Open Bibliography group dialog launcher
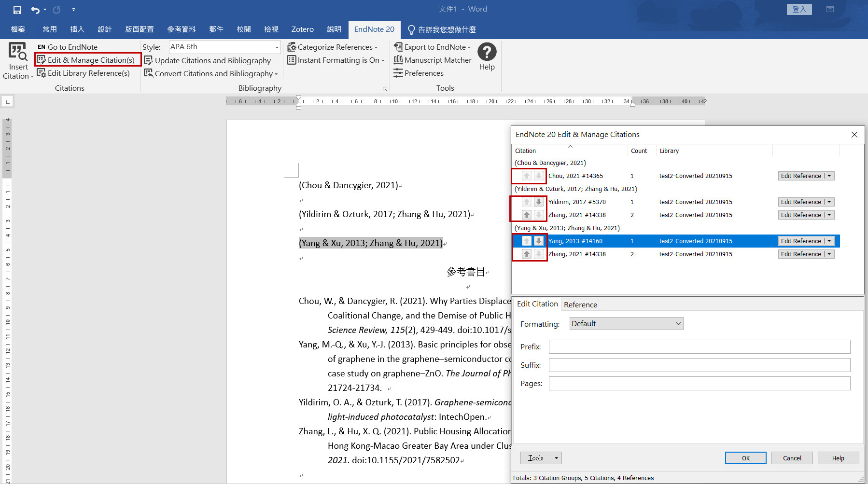The height and width of the screenshot is (484, 868). 385,89
